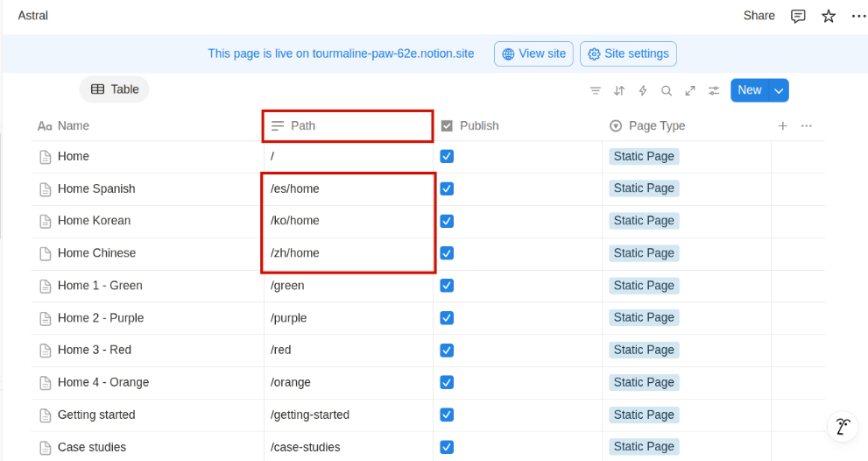Uncheck Publish for Home Spanish
Screen dimensions: 868x461
coord(447,189)
